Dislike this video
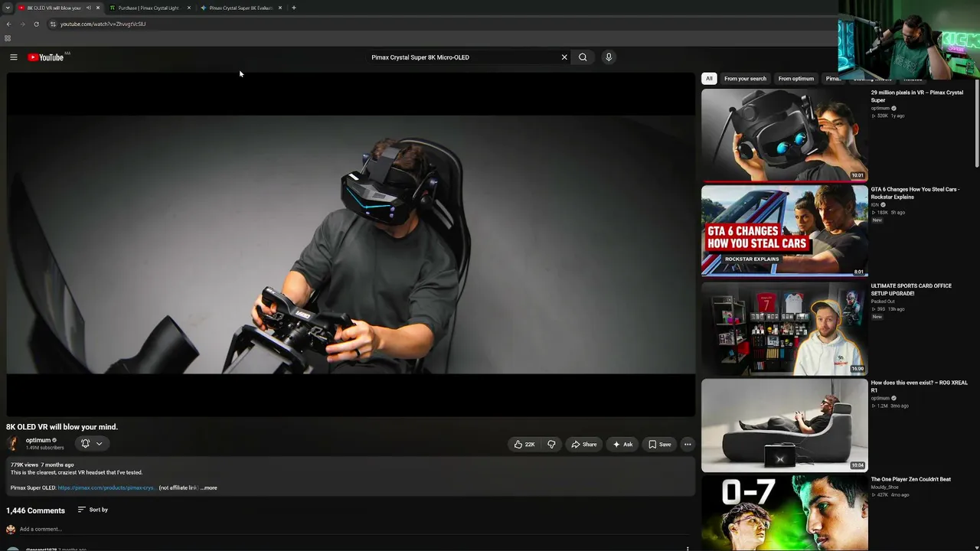The image size is (980, 551). (551, 445)
